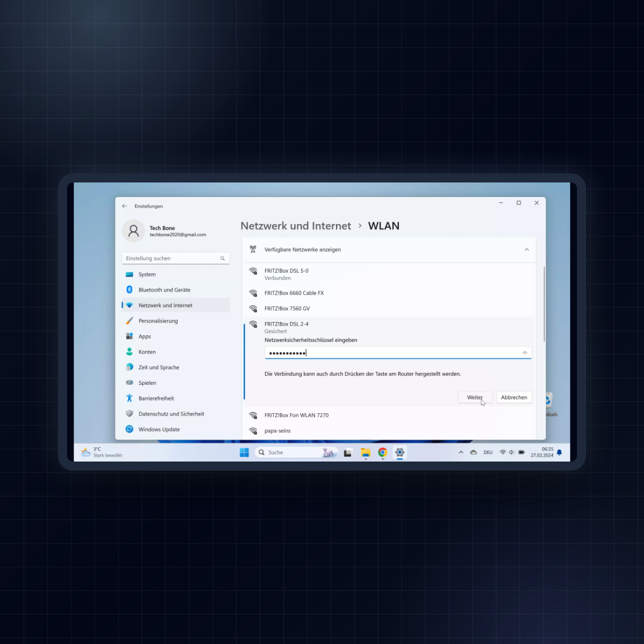Select the FRITZ!Box DSL 5-0 network
644x644 pixels.
click(x=389, y=274)
